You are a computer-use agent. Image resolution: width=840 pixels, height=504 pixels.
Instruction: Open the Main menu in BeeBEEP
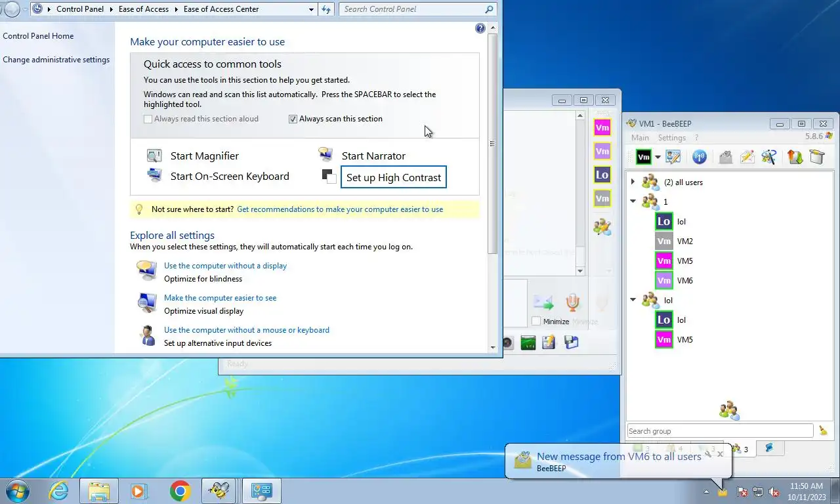pos(640,138)
